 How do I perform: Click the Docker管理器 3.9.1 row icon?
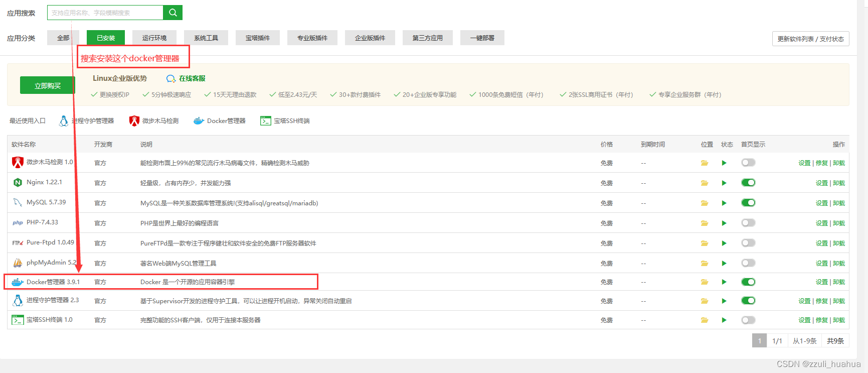[18, 282]
